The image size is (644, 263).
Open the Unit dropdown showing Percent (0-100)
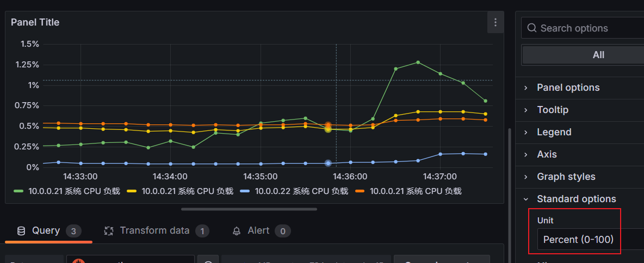tap(587, 240)
